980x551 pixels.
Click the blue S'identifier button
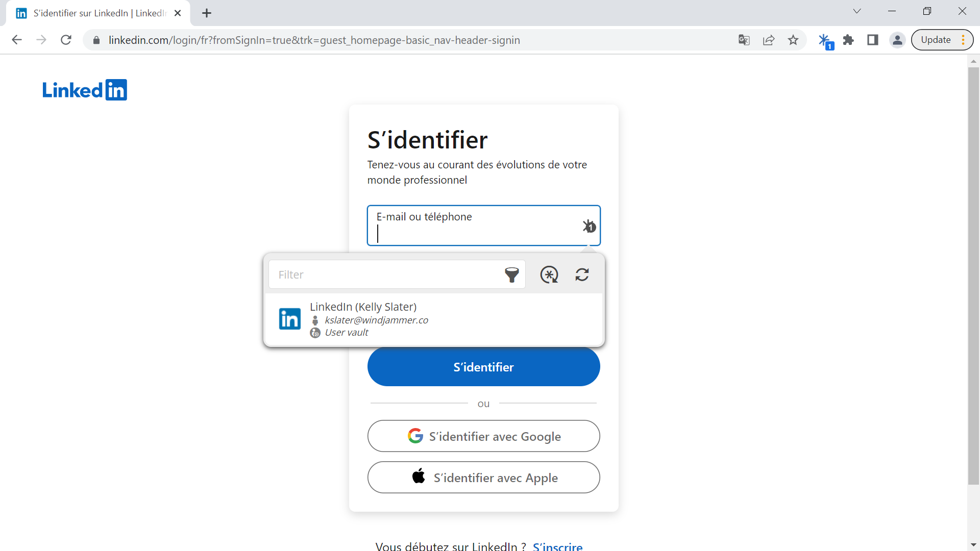(483, 367)
